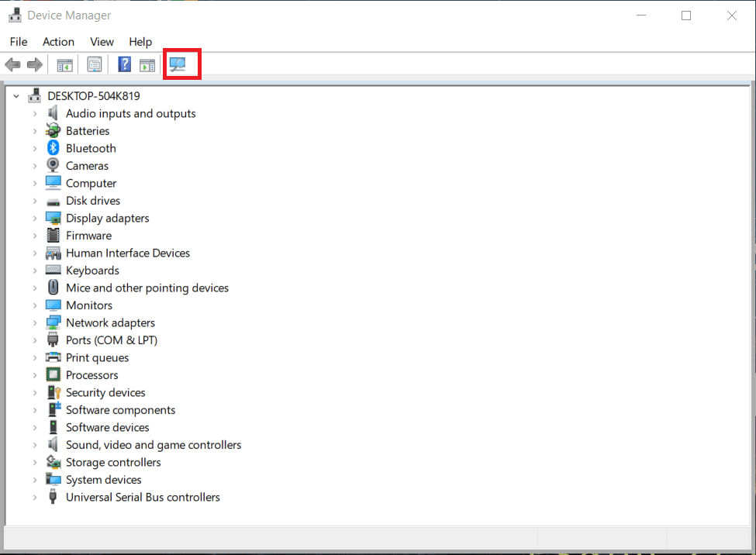
Task: Scan for hardware changes using toolbar icon
Action: pos(181,64)
